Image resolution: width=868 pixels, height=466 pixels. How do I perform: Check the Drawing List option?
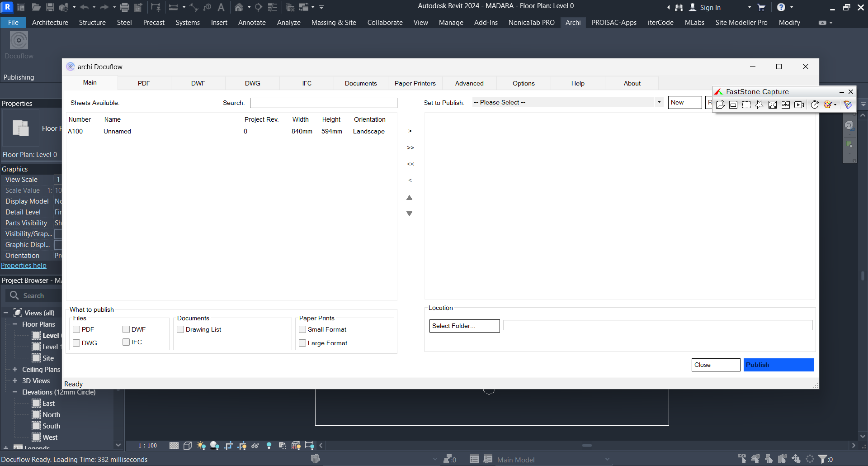[180, 329]
